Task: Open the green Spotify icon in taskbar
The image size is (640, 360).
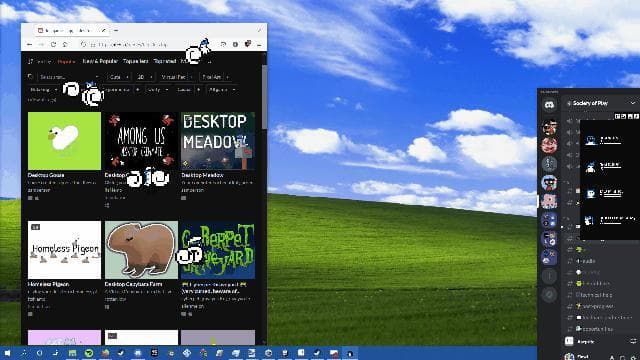Action: click(x=89, y=353)
